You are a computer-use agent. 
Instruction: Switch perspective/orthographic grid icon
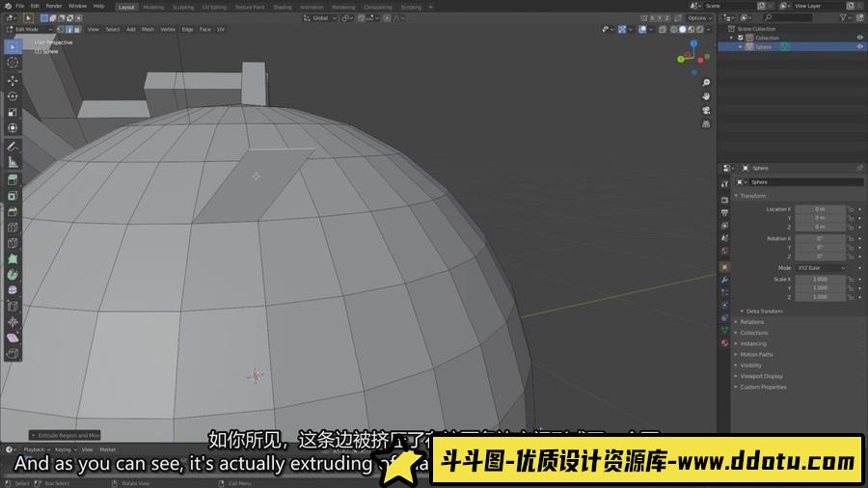(706, 124)
